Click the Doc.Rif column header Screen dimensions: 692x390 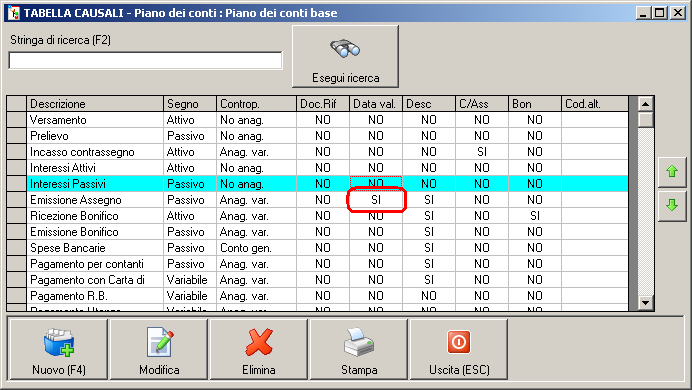click(x=323, y=104)
